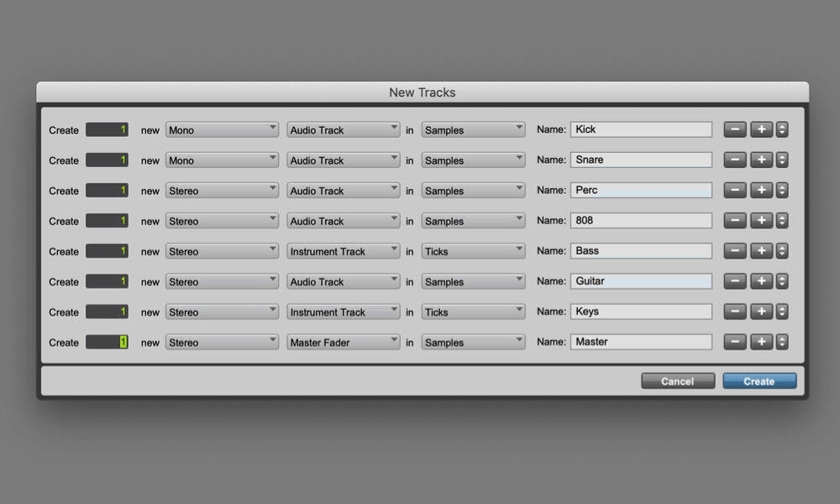Open the Stereo format dropdown for Guitar
The image size is (840, 504).
[x=222, y=281]
